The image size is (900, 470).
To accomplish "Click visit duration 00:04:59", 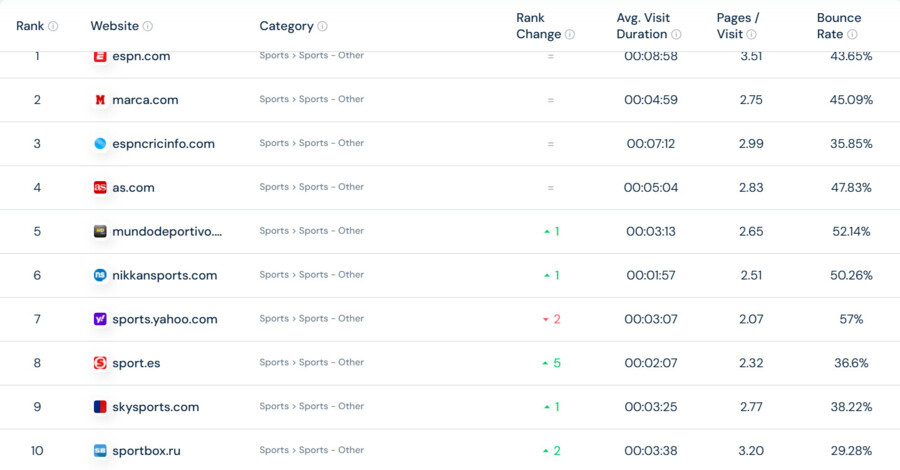I will pyautogui.click(x=651, y=100).
